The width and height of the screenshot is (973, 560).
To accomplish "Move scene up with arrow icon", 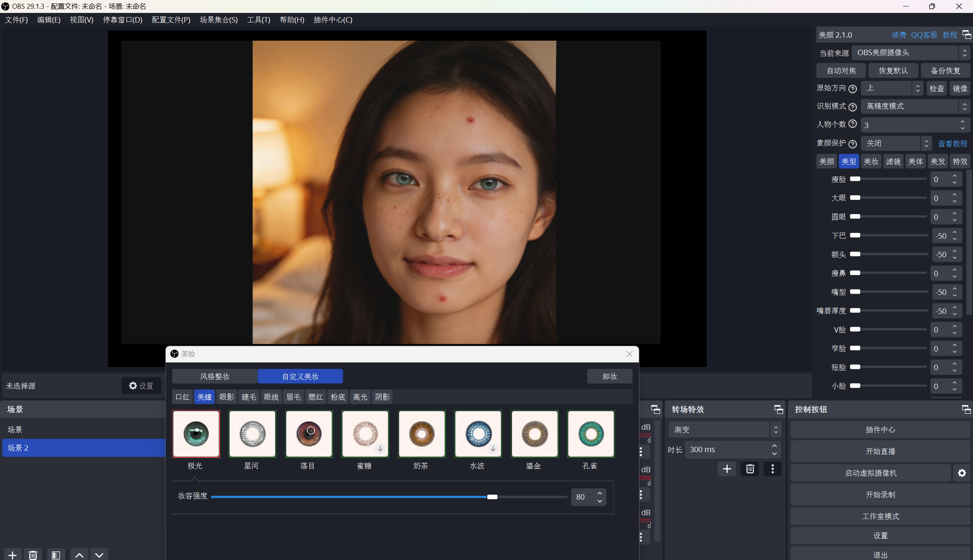I will [x=79, y=555].
